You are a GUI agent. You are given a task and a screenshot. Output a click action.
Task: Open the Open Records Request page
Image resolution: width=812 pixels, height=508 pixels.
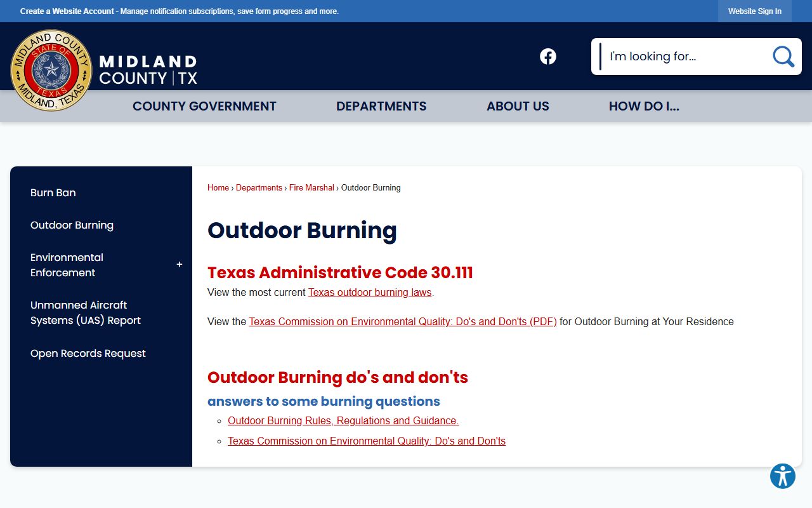[88, 354]
